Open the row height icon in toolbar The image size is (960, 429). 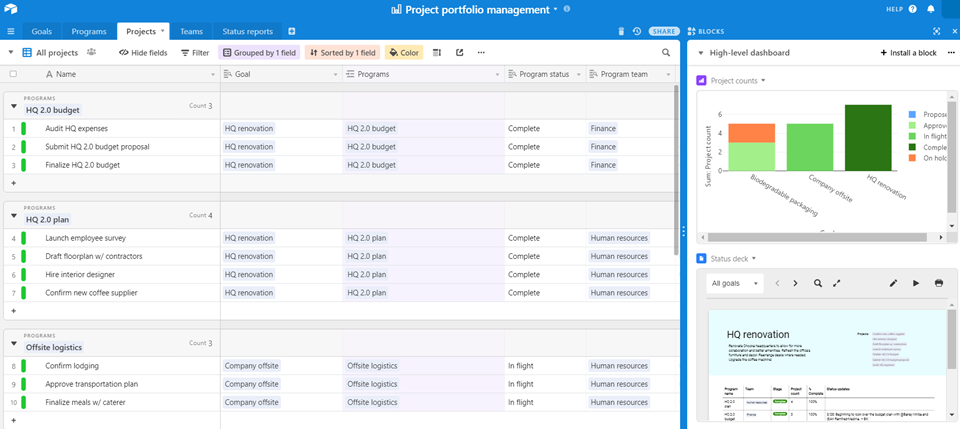[x=437, y=53]
